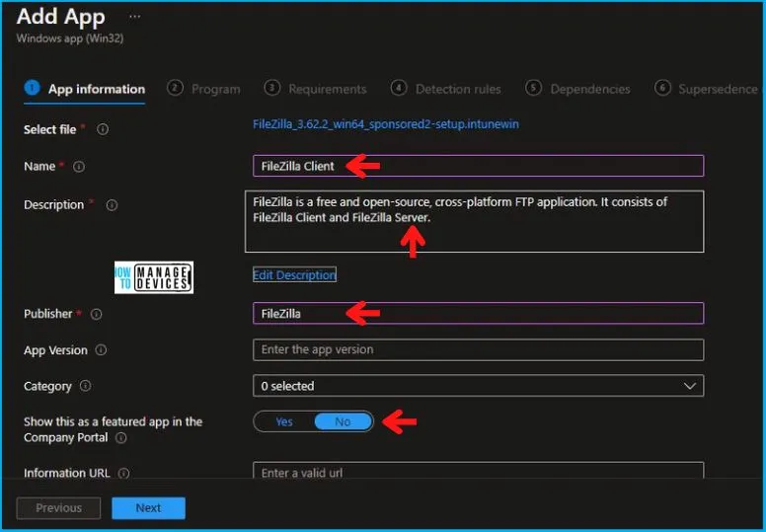Set featured app toggle to No

tap(343, 421)
